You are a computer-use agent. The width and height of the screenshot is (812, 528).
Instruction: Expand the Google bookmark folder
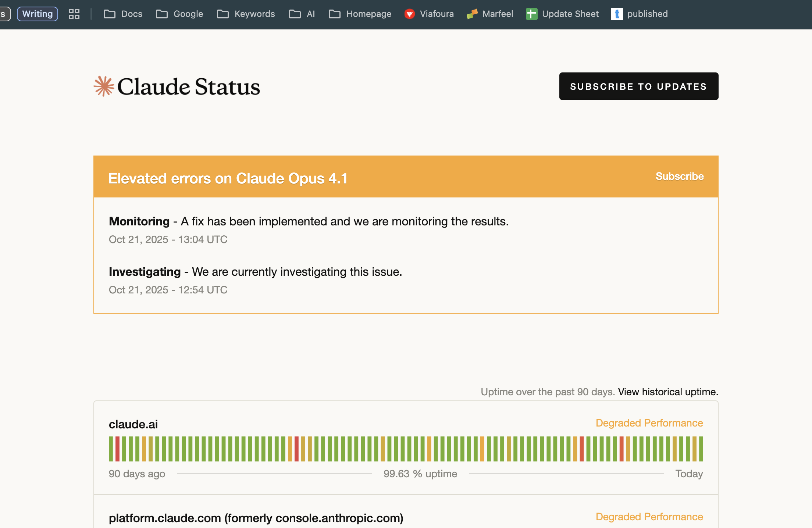pyautogui.click(x=179, y=14)
